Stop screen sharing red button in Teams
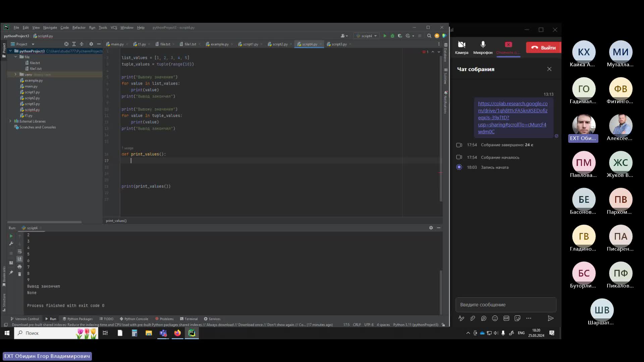The width and height of the screenshot is (644, 362). click(508, 47)
